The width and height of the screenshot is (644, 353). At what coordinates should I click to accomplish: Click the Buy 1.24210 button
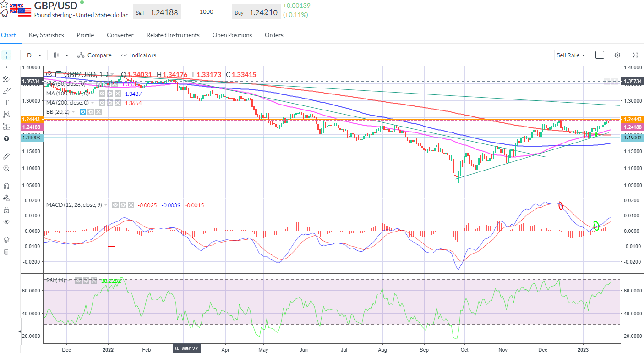[x=256, y=12]
